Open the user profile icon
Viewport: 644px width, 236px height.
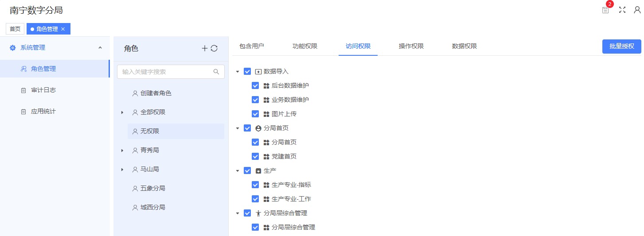(x=637, y=10)
